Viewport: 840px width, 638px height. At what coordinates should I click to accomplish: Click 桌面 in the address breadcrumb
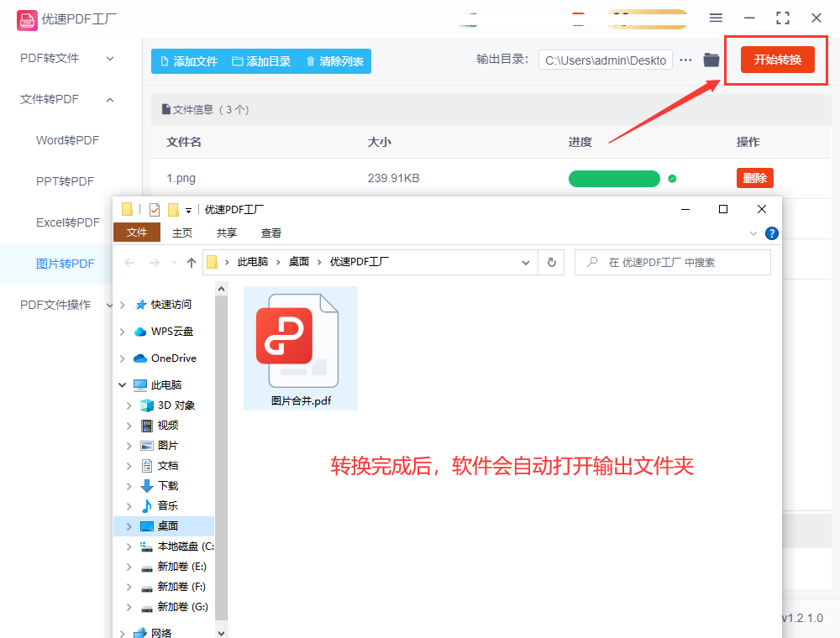[x=299, y=262]
